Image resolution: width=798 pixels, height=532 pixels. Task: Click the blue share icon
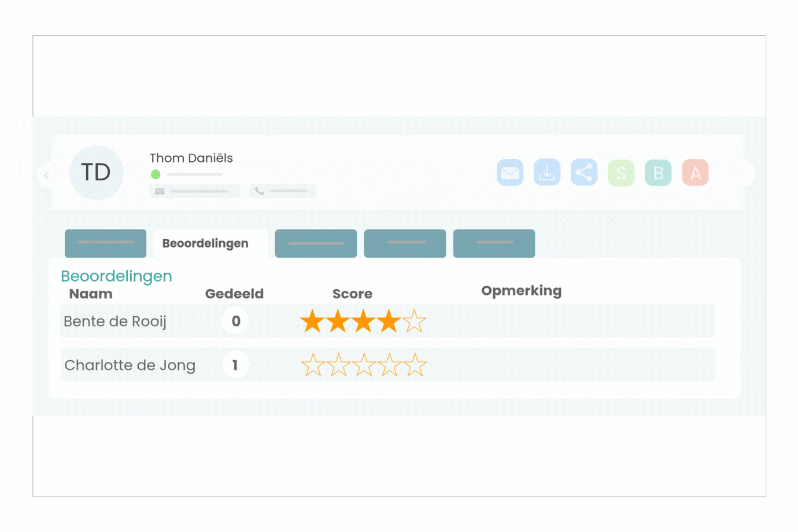pyautogui.click(x=584, y=172)
